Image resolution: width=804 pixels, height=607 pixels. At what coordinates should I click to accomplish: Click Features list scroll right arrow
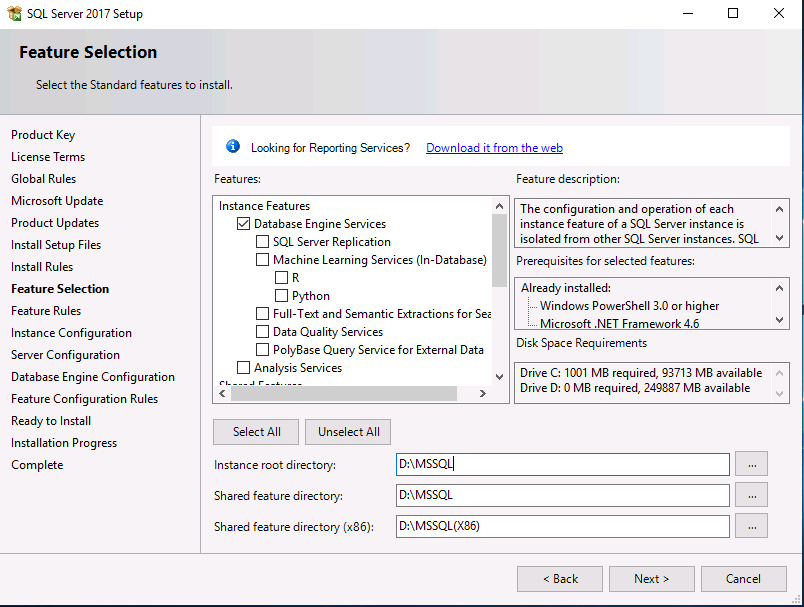(x=483, y=393)
